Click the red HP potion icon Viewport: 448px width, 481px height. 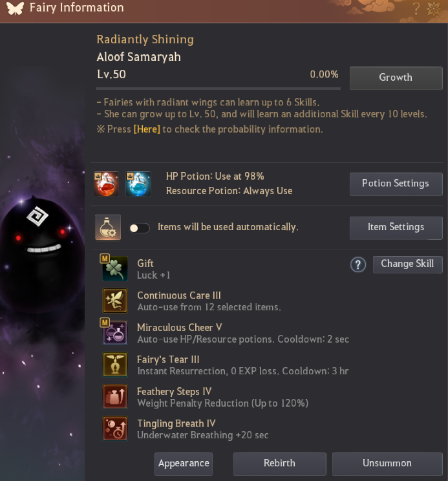[x=106, y=184]
